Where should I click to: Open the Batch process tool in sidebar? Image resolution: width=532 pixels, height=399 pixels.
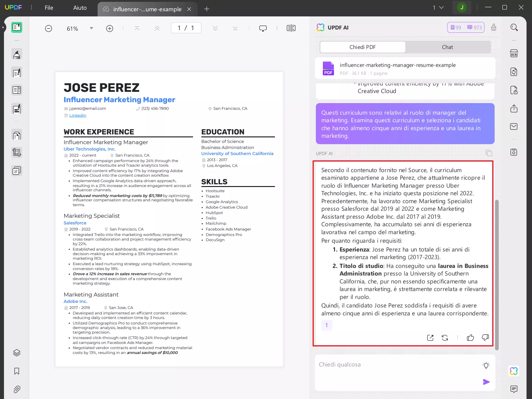(x=17, y=171)
